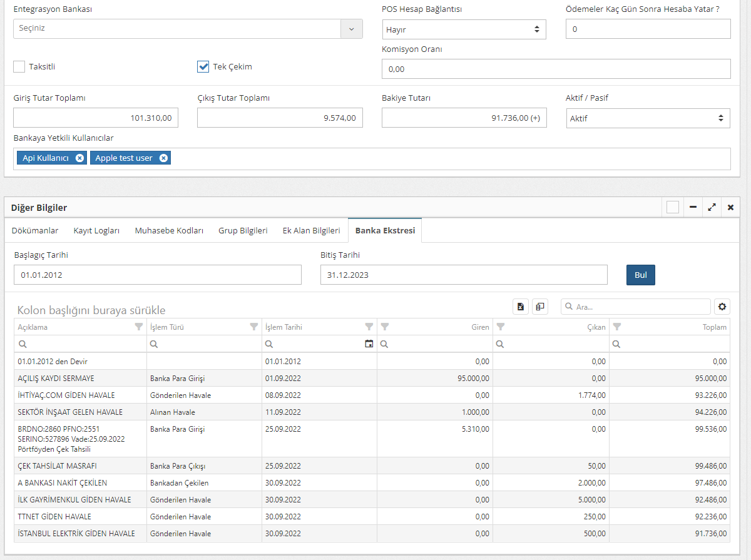Open calendar picker in İşlem Tarihi filter
The width and height of the screenshot is (751, 560).
tap(369, 344)
